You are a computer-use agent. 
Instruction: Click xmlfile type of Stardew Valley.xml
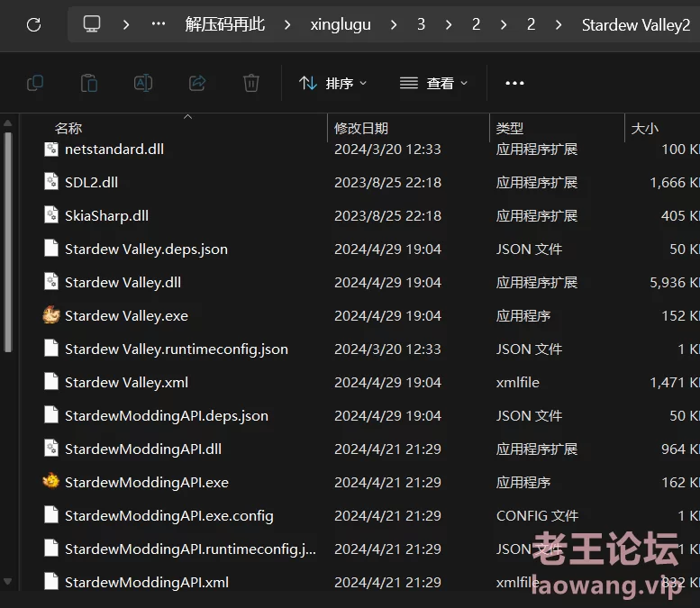pos(518,383)
